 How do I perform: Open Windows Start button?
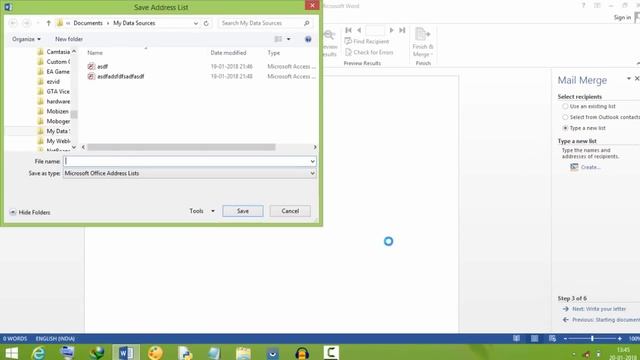[11, 353]
